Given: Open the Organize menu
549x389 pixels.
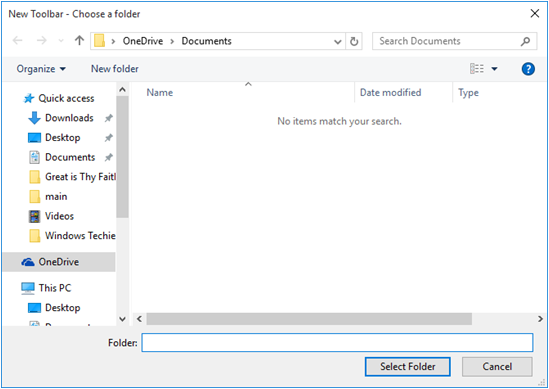Looking at the screenshot, I should pyautogui.click(x=41, y=69).
